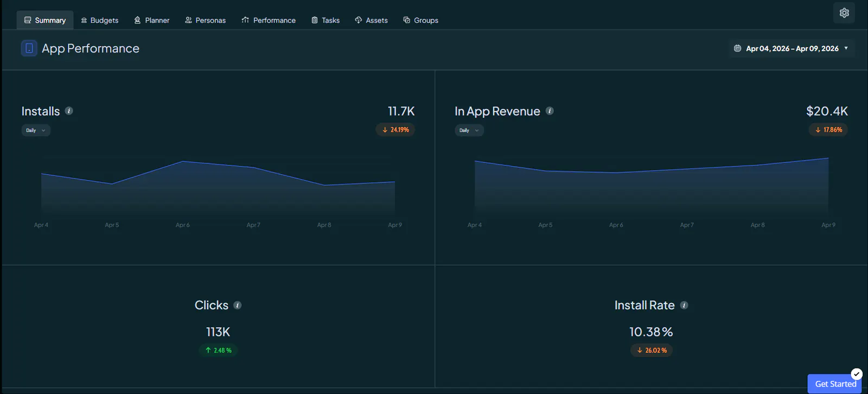The width and height of the screenshot is (868, 394).
Task: Open the date range picker dropdown
Action: click(x=792, y=48)
